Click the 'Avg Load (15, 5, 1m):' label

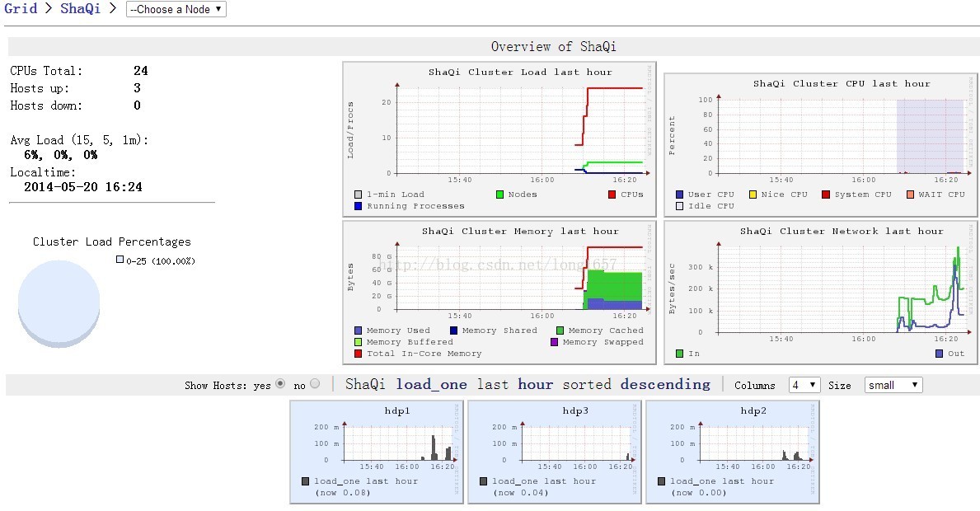point(79,140)
